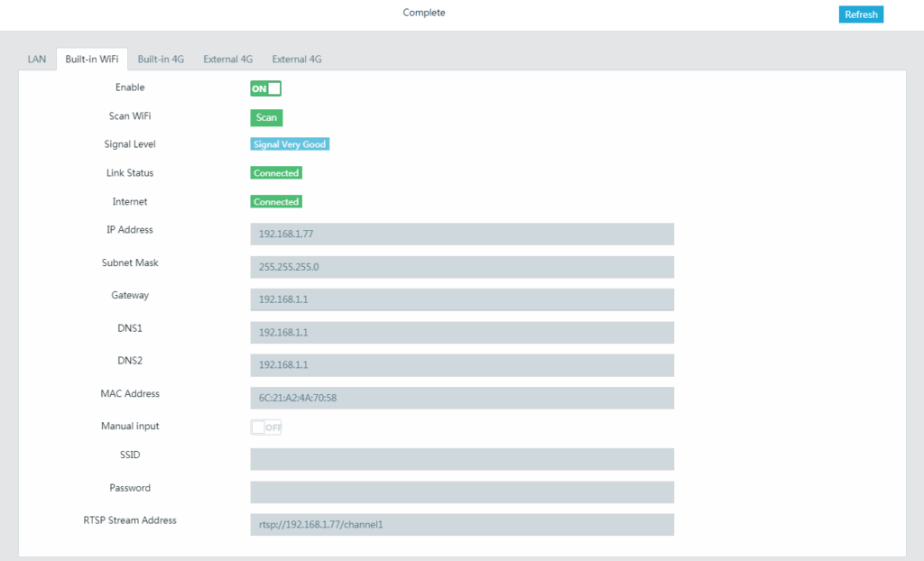Select the MAC Address field
Viewport: 924px width, 561px height.
pos(462,398)
